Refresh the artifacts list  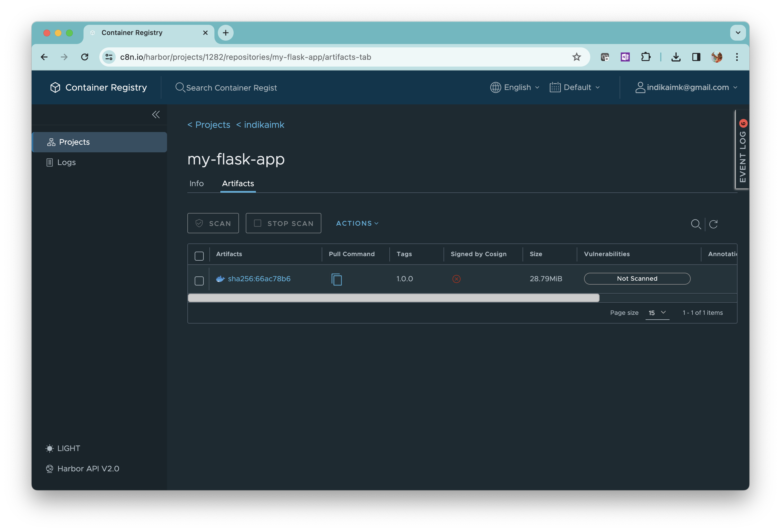tap(714, 224)
